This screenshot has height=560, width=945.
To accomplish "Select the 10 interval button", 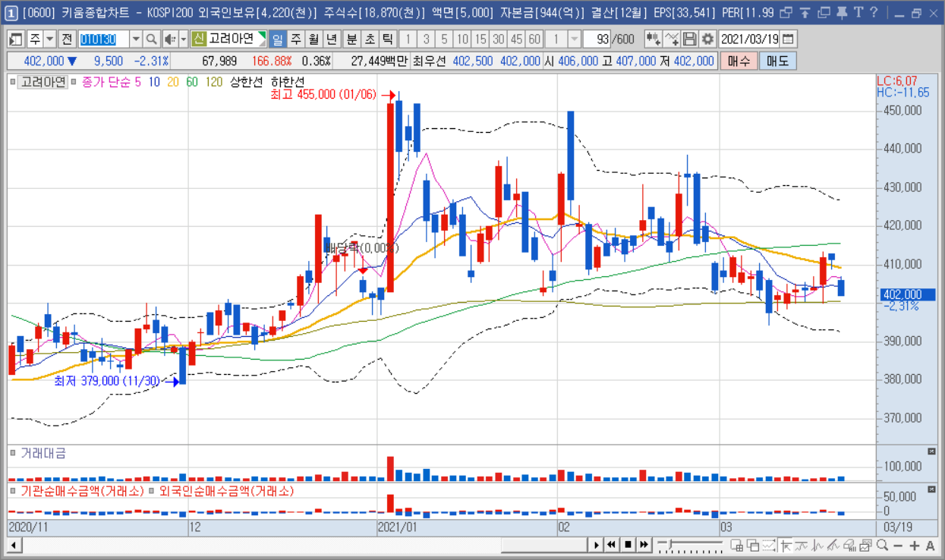I will click(x=462, y=39).
